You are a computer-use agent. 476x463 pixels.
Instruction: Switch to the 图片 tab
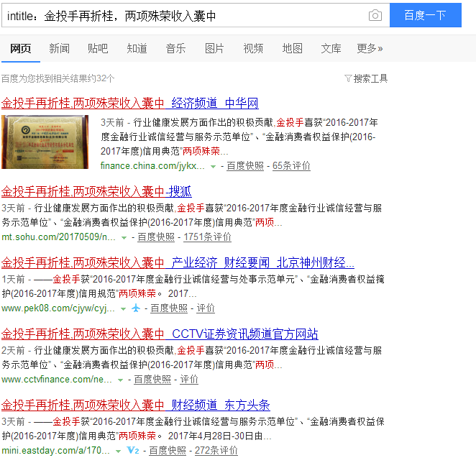click(214, 49)
